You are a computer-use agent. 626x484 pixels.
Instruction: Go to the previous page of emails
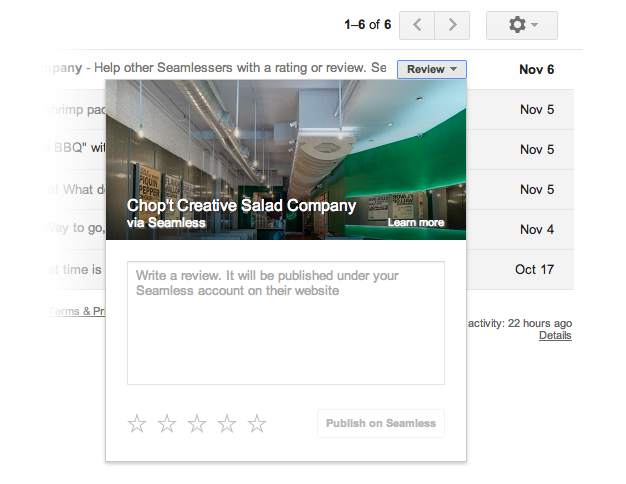pos(417,25)
